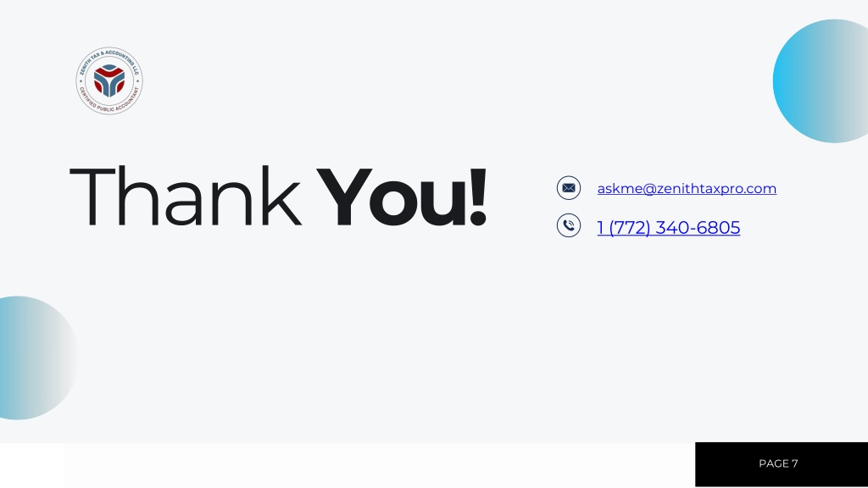Screen dimensions: 868x488
Task: Select the blue gradient half-circle at bottom left
Action: [37, 358]
